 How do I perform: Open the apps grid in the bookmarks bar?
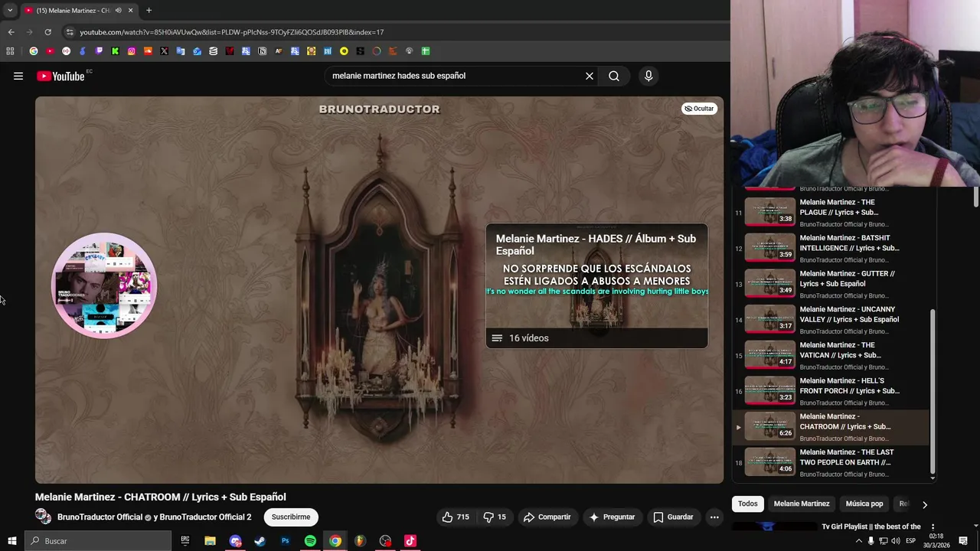tap(10, 51)
